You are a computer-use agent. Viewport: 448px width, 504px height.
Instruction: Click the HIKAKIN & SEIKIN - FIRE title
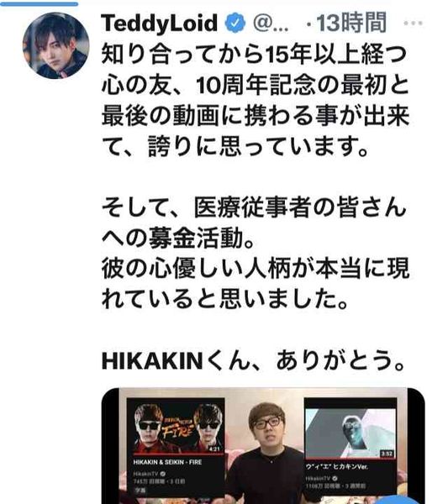point(167,462)
